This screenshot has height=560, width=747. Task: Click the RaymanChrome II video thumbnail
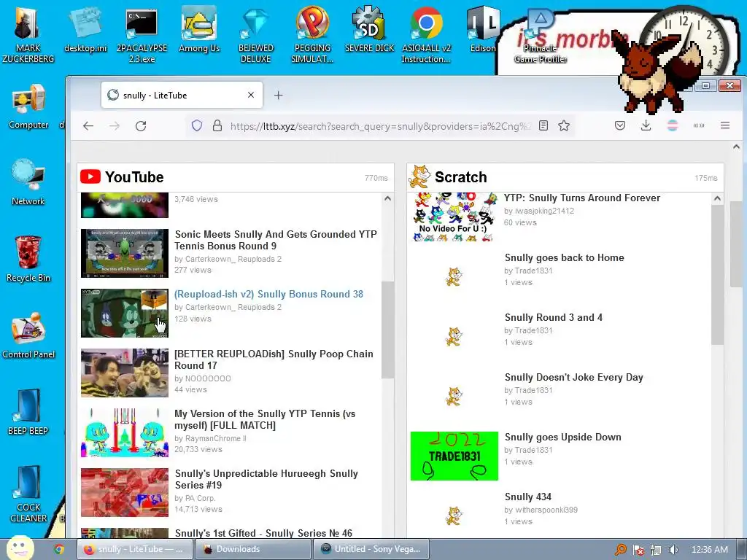pyautogui.click(x=124, y=433)
